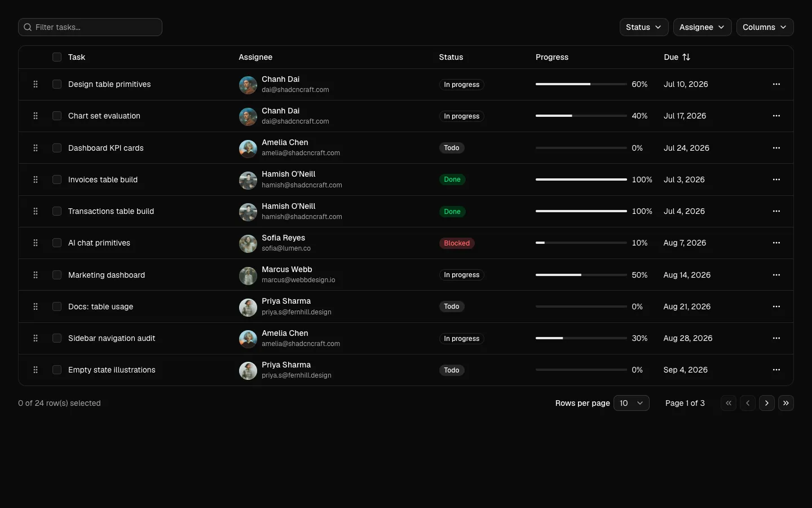The width and height of the screenshot is (812, 508).
Task: Open the Columns visibility dropdown
Action: [765, 27]
